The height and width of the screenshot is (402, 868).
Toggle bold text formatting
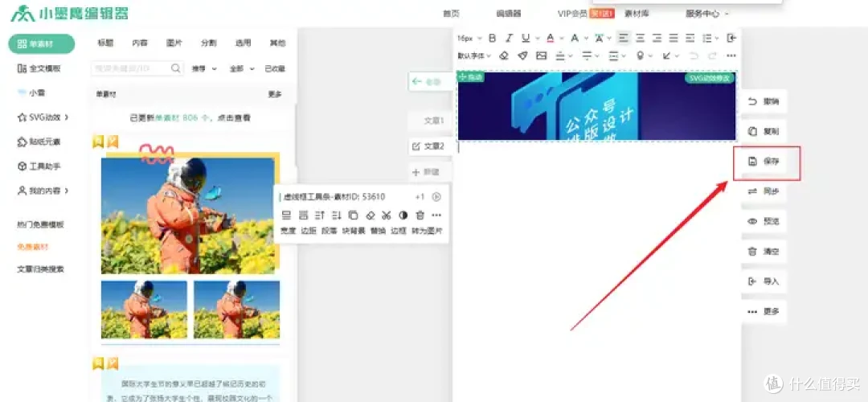click(492, 39)
